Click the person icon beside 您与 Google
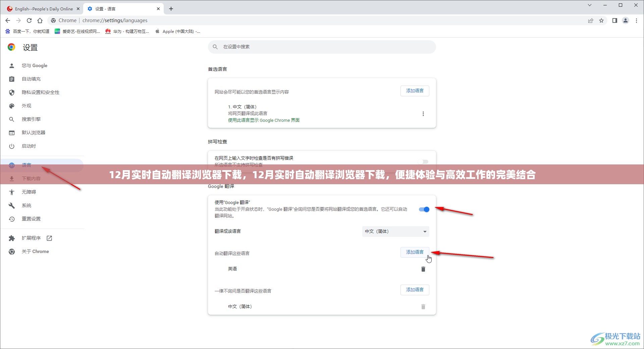This screenshot has width=644, height=349. pyautogui.click(x=12, y=65)
